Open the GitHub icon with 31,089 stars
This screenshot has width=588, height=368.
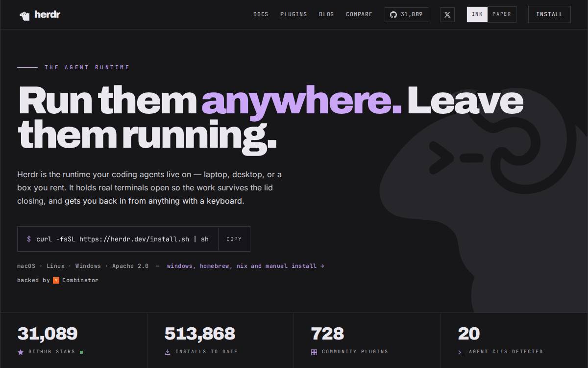click(x=406, y=15)
